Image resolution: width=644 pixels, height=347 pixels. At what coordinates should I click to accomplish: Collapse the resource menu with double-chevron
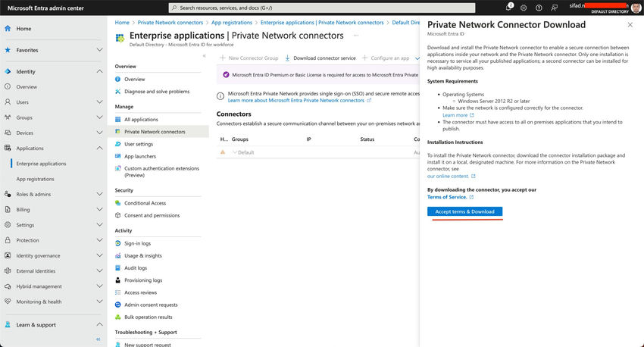(204, 56)
